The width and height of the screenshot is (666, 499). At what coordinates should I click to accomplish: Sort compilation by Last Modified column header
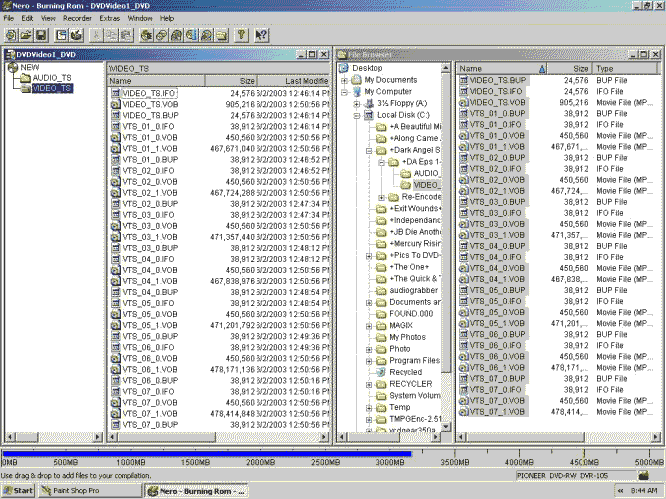point(293,81)
